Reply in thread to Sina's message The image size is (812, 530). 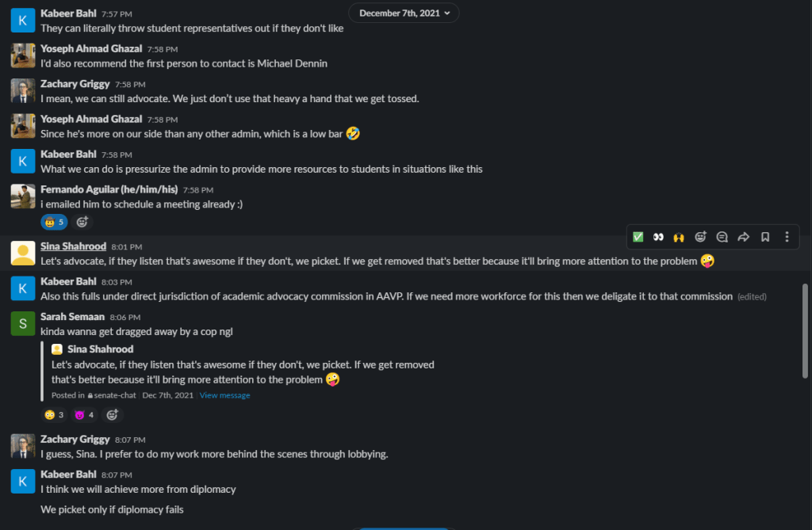(x=722, y=237)
